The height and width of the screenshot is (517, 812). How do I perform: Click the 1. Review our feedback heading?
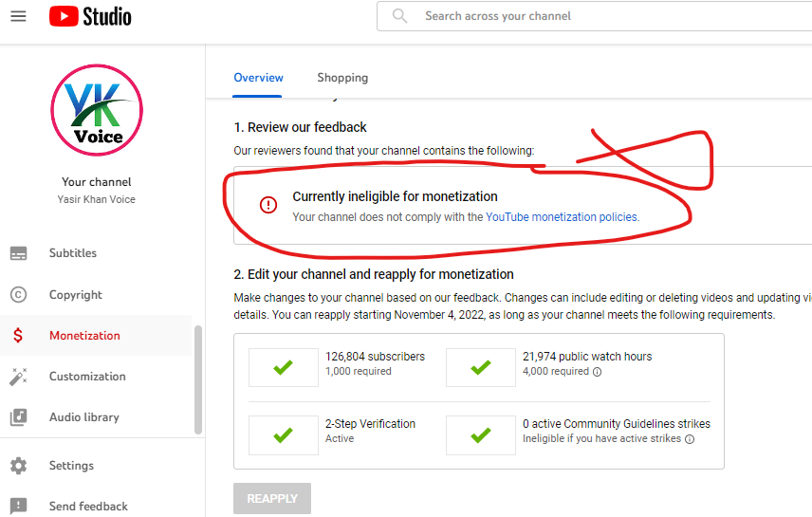point(301,127)
